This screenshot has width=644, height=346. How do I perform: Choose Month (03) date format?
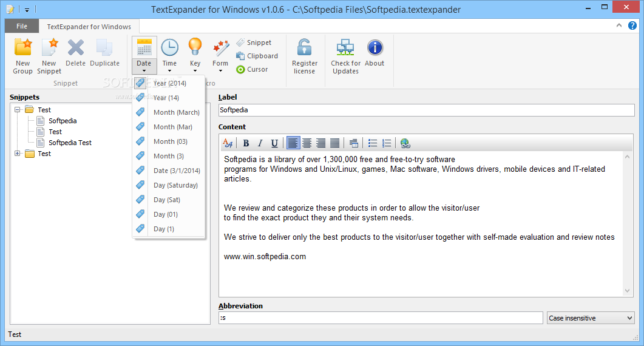tap(168, 141)
